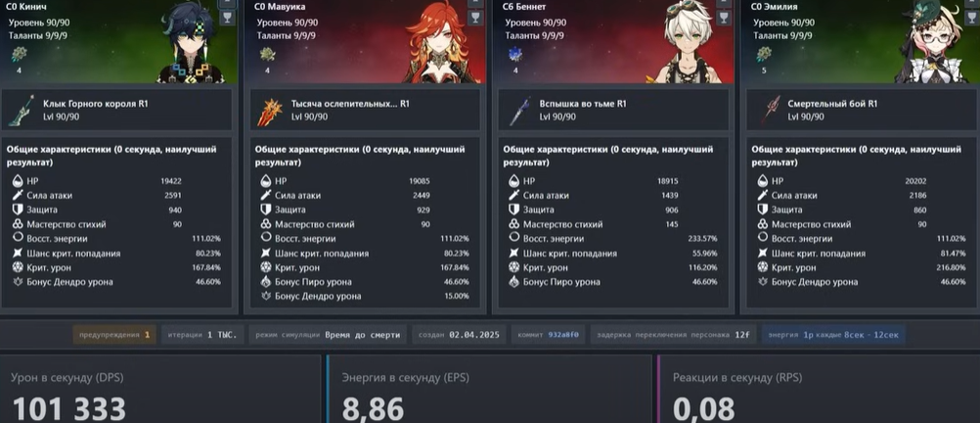This screenshot has width=980, height=423.
Task: Click Эмилия's Крит. урон value 216.80%
Action: pyautogui.click(x=951, y=268)
